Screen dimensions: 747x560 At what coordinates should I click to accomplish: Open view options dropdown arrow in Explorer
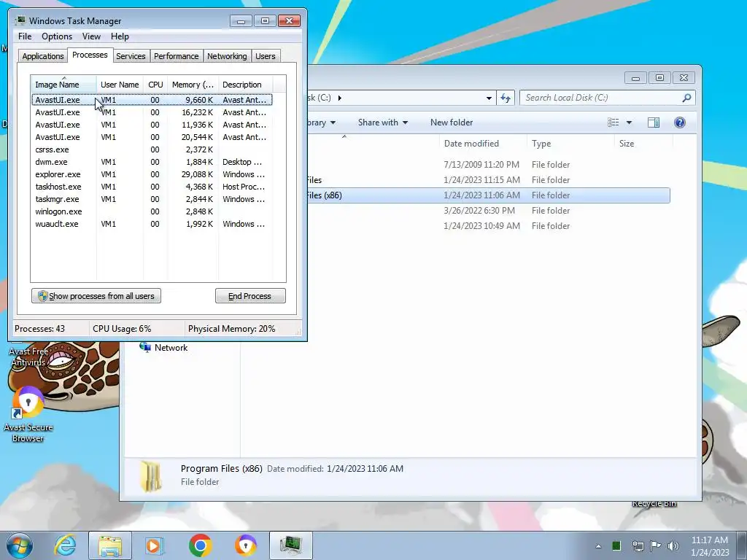click(x=629, y=122)
